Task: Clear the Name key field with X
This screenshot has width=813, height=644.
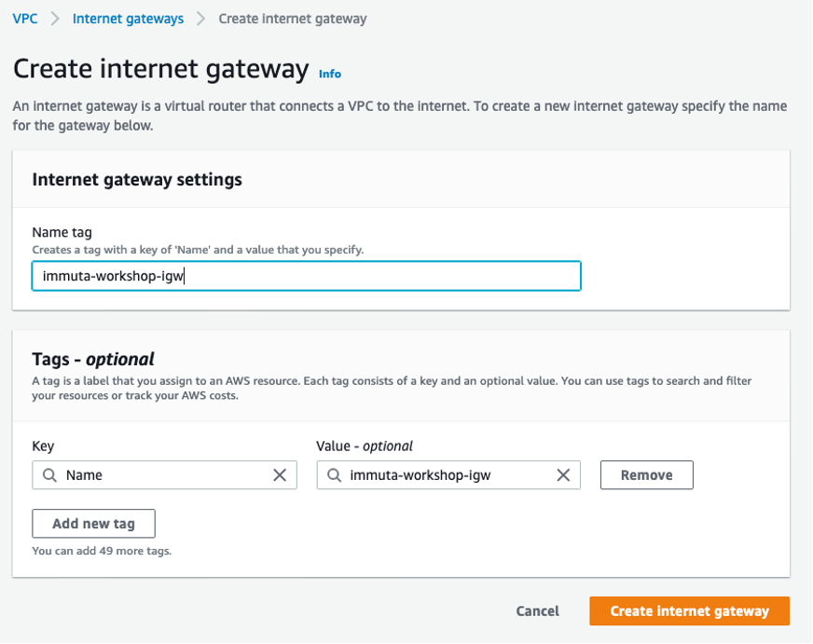Action: point(280,475)
